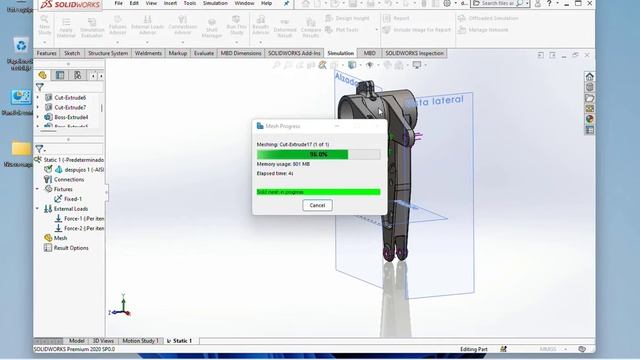This screenshot has height=360, width=640.
Task: Open dropdown under Run This Study
Action: click(x=236, y=42)
